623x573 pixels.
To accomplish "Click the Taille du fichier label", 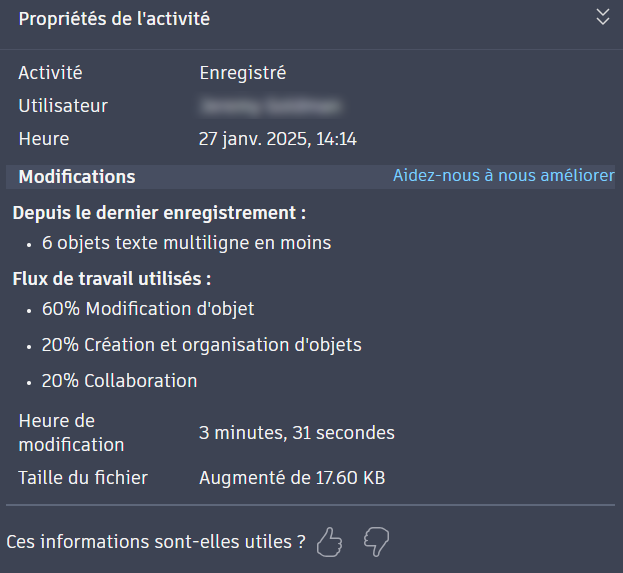I will click(x=83, y=478).
